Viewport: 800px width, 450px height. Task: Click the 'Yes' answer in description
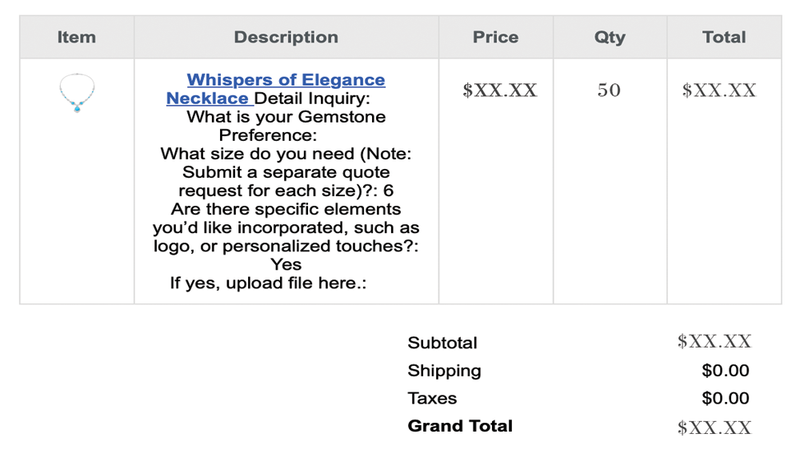point(286,264)
